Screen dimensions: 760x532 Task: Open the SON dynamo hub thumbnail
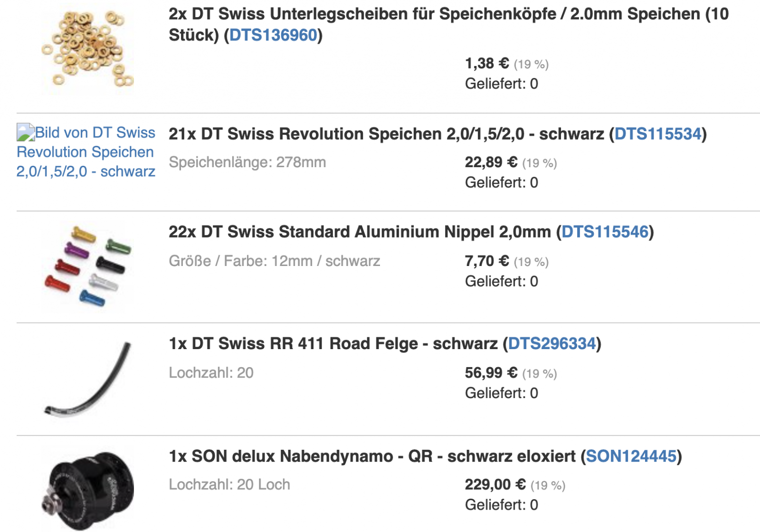tap(87, 490)
